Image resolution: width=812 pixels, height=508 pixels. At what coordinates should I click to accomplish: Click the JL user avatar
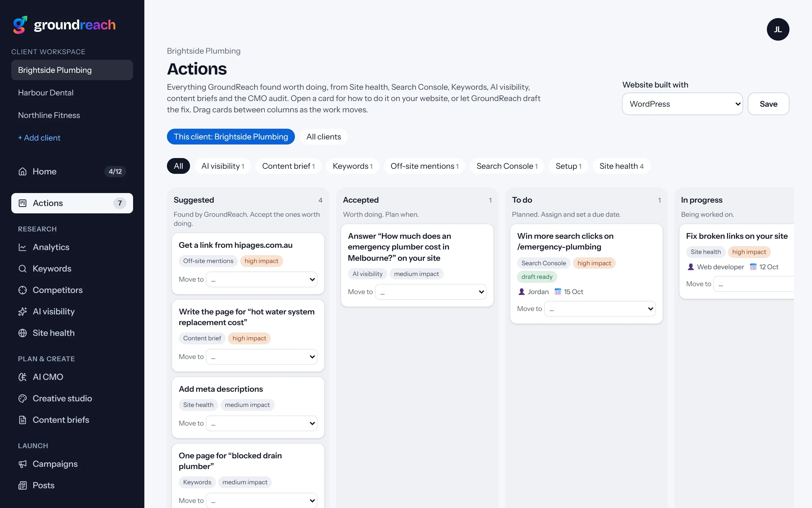[x=778, y=29]
